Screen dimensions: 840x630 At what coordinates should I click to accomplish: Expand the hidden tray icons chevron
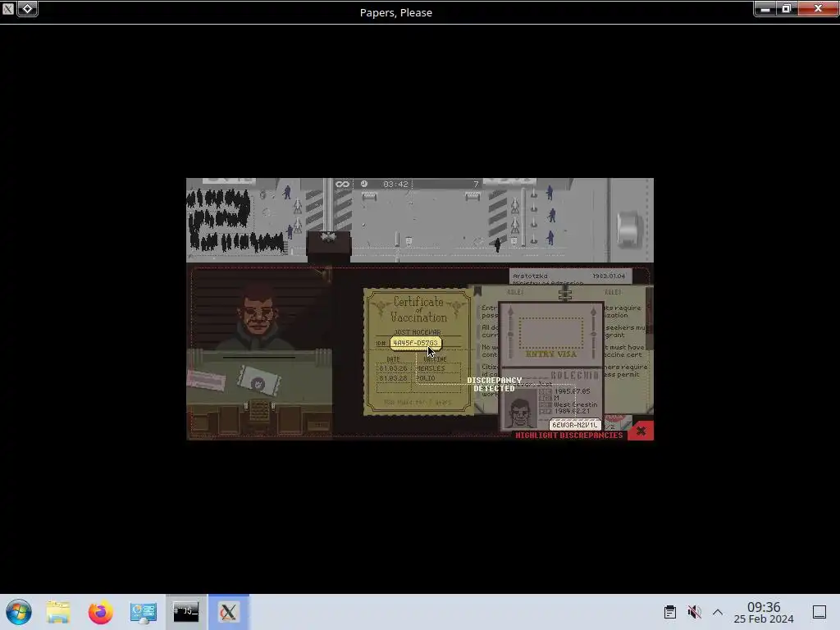[718, 612]
